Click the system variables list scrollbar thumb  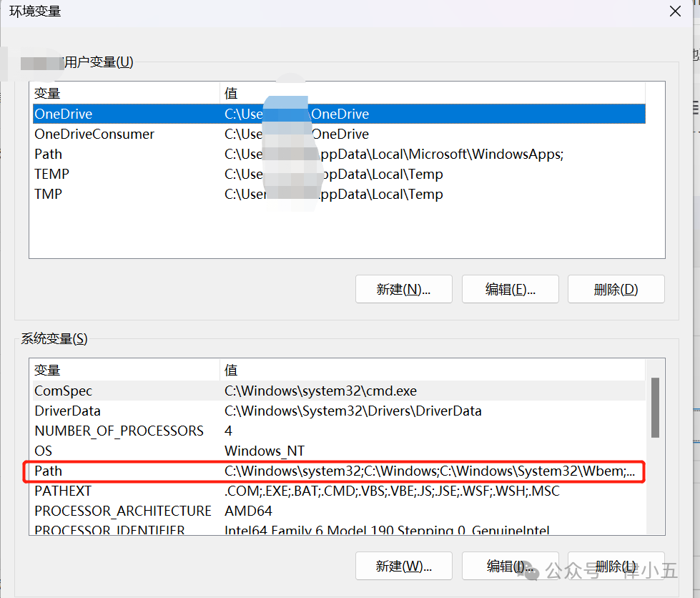tap(655, 408)
